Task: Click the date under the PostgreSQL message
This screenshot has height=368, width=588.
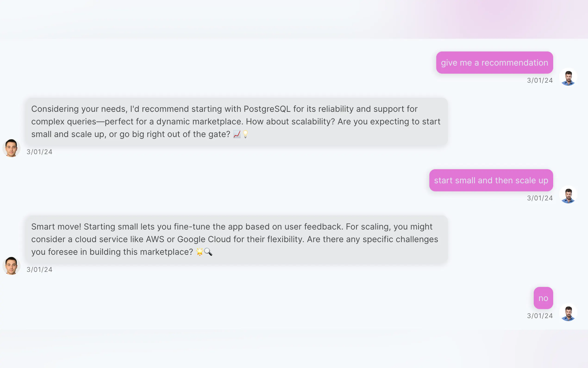Action: (x=39, y=152)
